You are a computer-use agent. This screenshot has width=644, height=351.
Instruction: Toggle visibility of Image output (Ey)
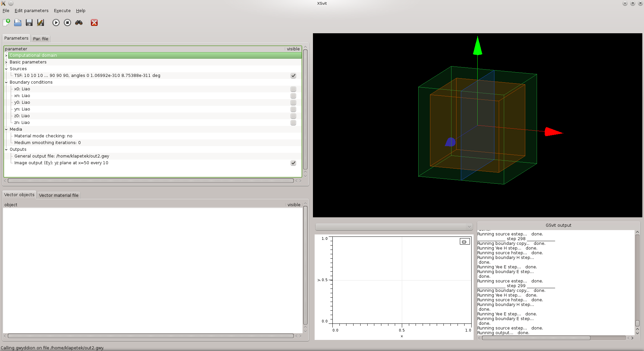(x=293, y=163)
